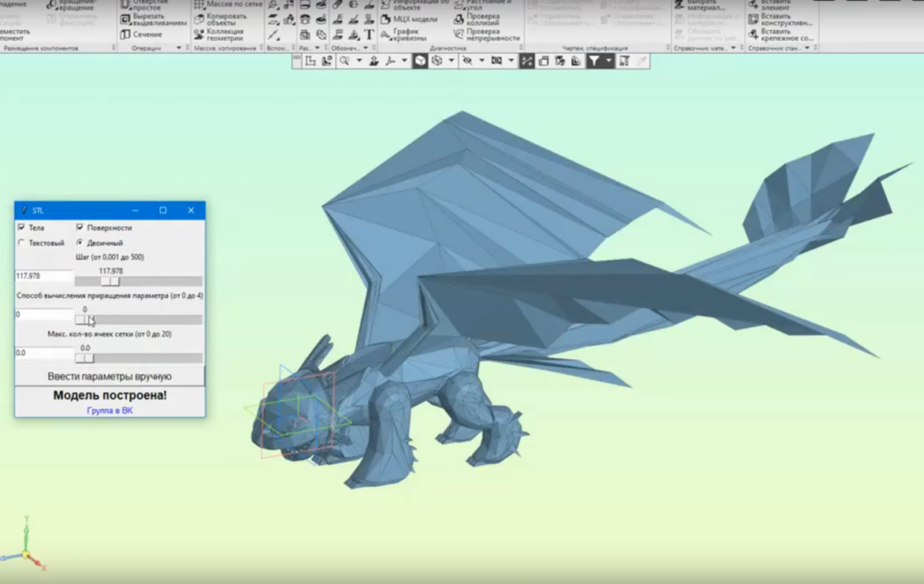Screen dimensions: 924x584
Task: Minimize the STL dialog window
Action: [x=135, y=210]
